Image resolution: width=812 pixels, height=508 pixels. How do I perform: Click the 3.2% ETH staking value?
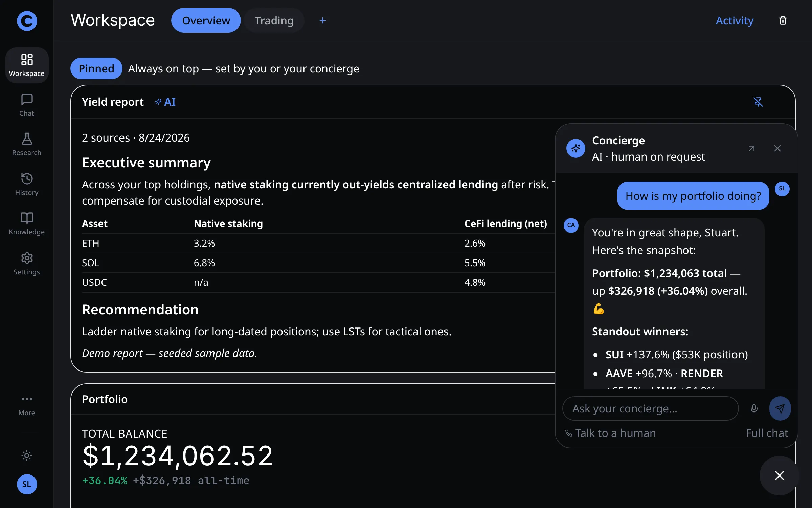coord(204,243)
